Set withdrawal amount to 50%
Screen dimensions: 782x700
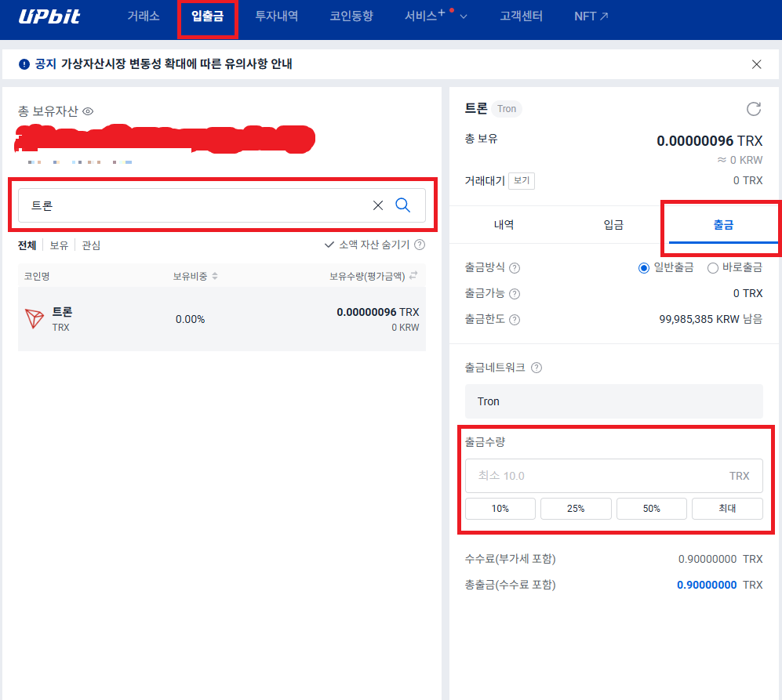(x=652, y=509)
